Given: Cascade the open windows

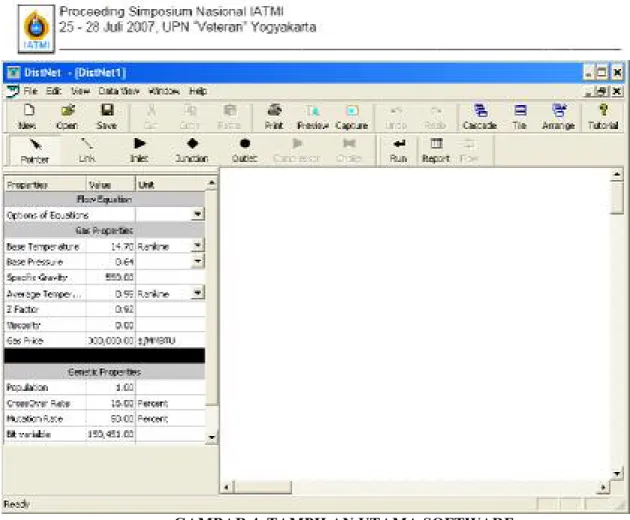Looking at the screenshot, I should click(479, 117).
